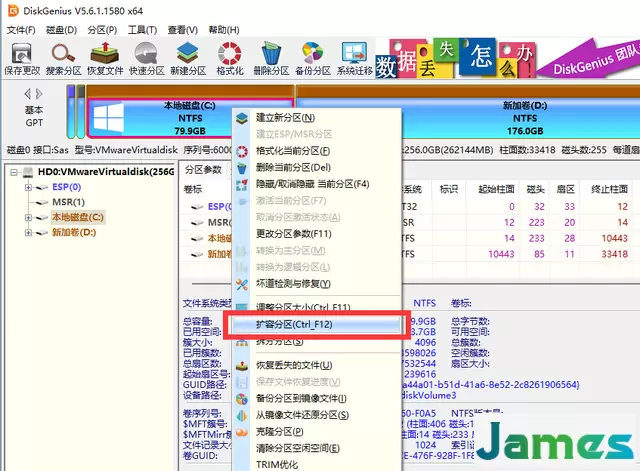Click the tools icon beside 坏道检测与修复
Viewport: 640px width, 471px height.
[242, 284]
